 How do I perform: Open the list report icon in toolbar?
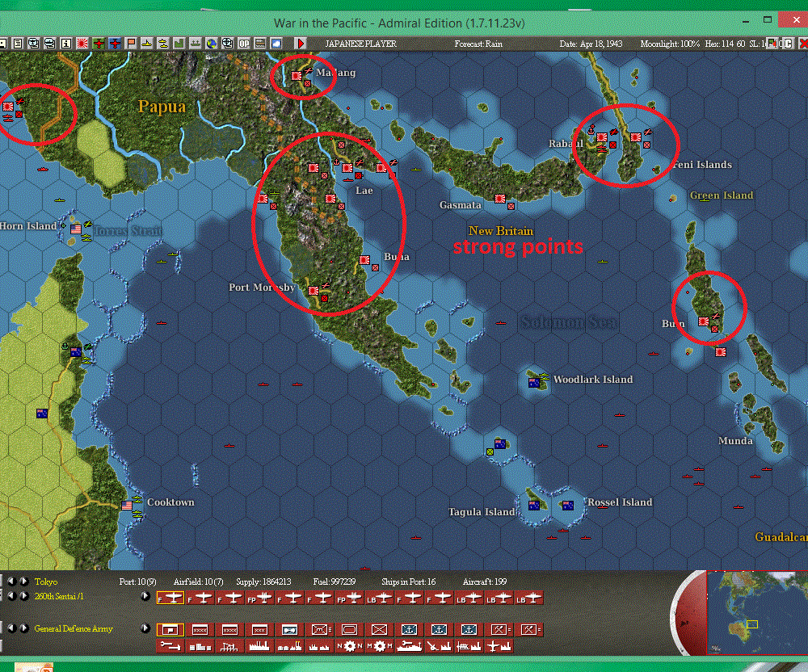[18, 44]
